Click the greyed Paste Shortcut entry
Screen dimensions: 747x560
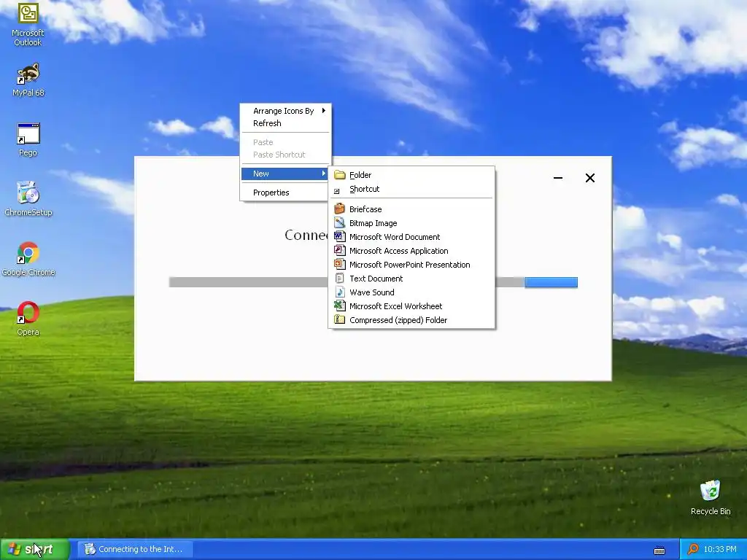(x=285, y=155)
